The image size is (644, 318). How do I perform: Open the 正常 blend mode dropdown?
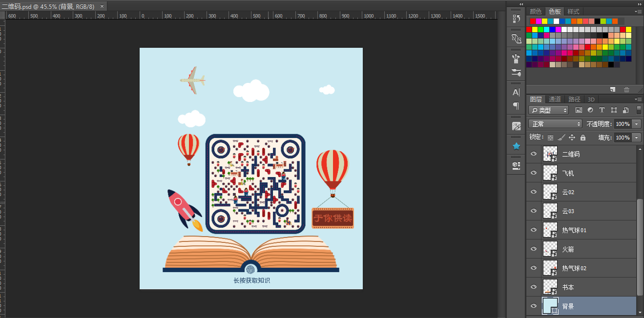555,124
